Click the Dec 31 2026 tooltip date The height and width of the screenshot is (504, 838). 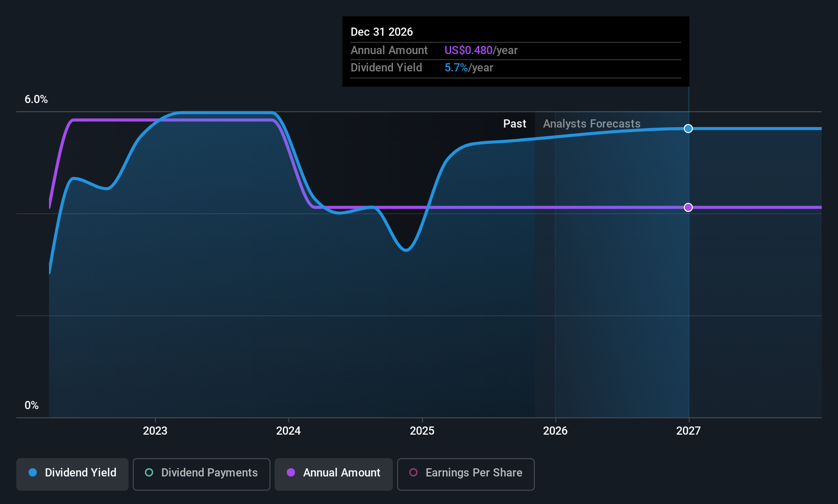point(382,32)
